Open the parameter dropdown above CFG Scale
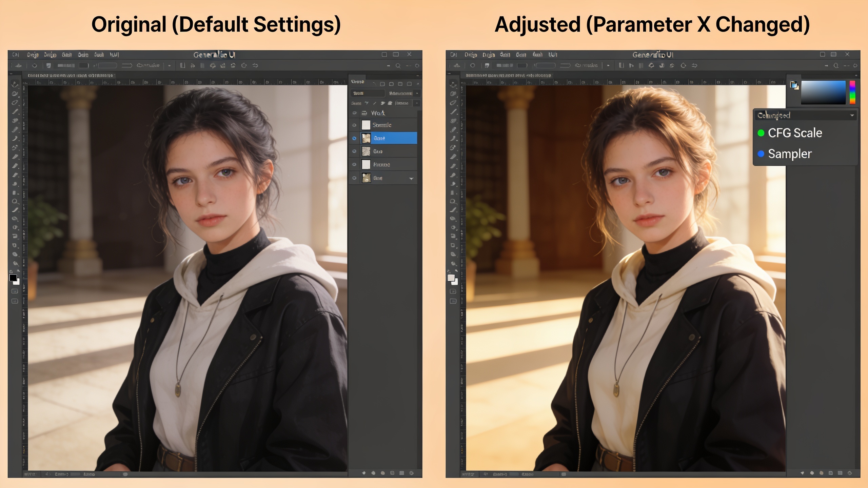 (806, 116)
